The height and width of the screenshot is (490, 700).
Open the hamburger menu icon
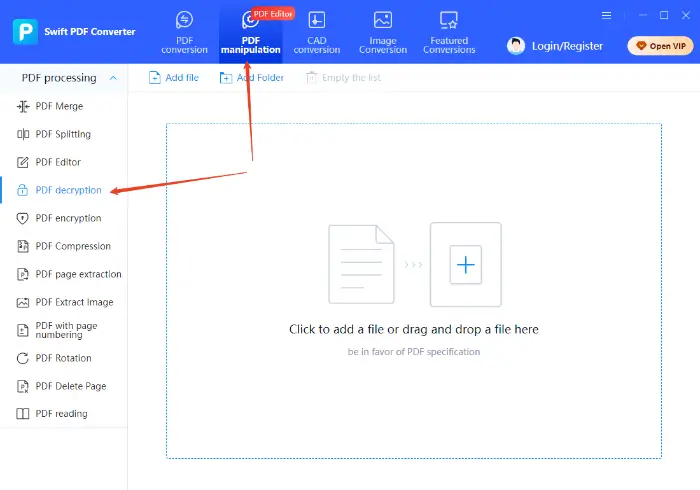tap(606, 16)
